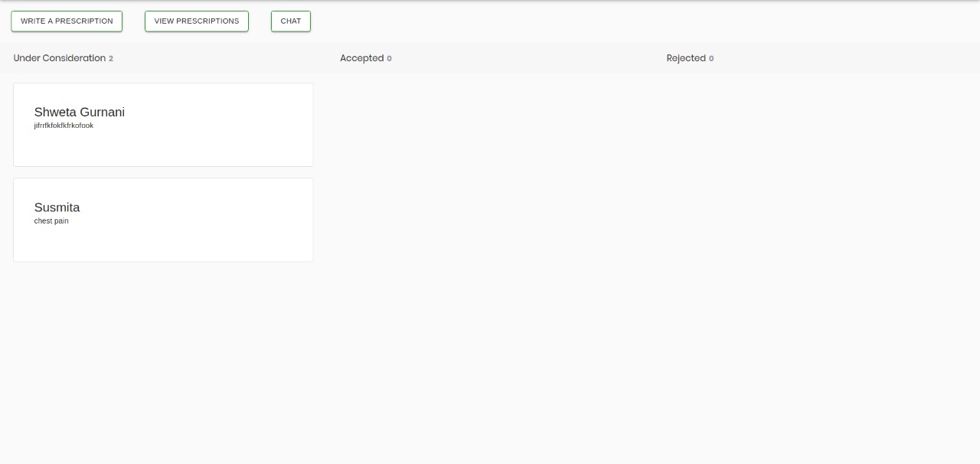Click the 'jifrrfkfokfkfrkofook' description text
This screenshot has width=980, height=464.
coord(64,126)
